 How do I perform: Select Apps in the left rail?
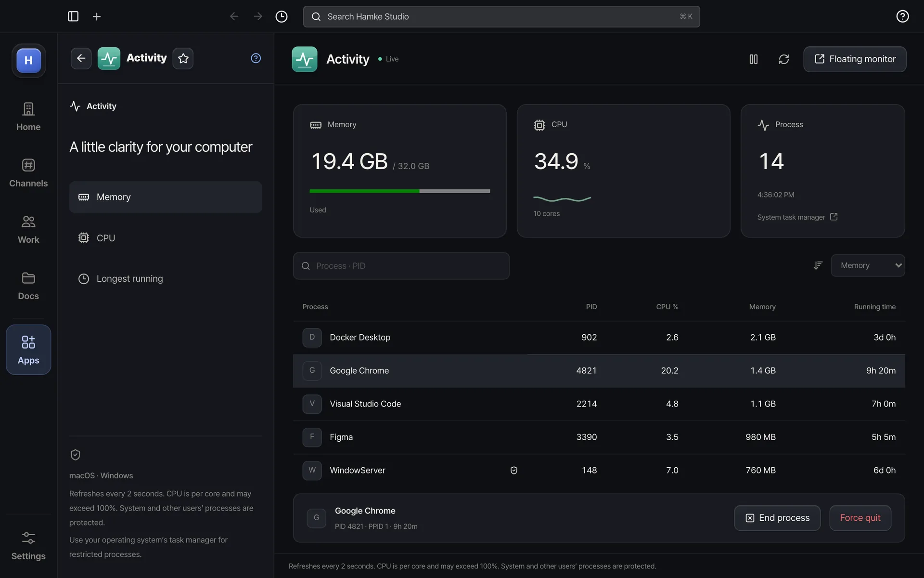pyautogui.click(x=28, y=350)
